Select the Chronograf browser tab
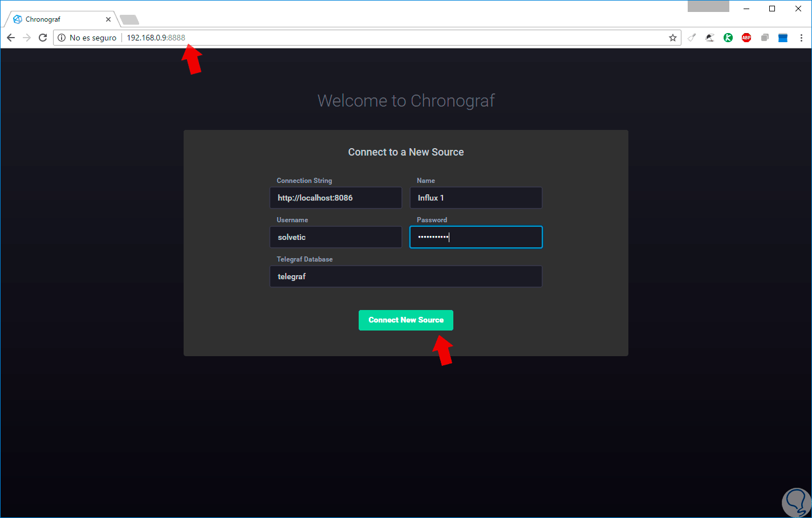 pyautogui.click(x=62, y=19)
